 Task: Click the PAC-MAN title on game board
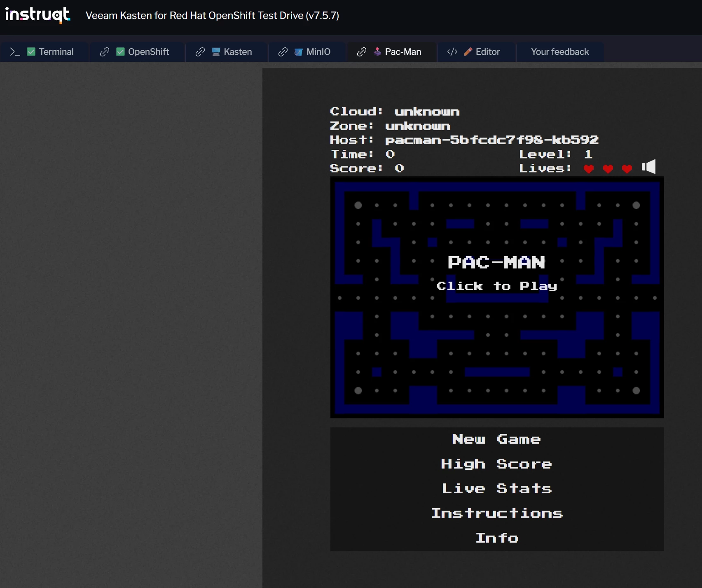(x=496, y=262)
